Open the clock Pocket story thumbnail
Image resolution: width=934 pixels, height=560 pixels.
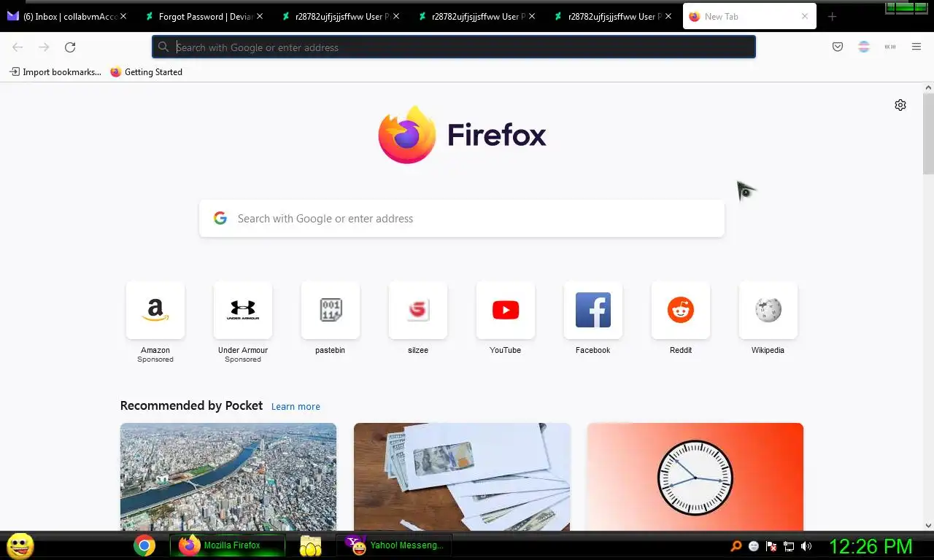(695, 477)
